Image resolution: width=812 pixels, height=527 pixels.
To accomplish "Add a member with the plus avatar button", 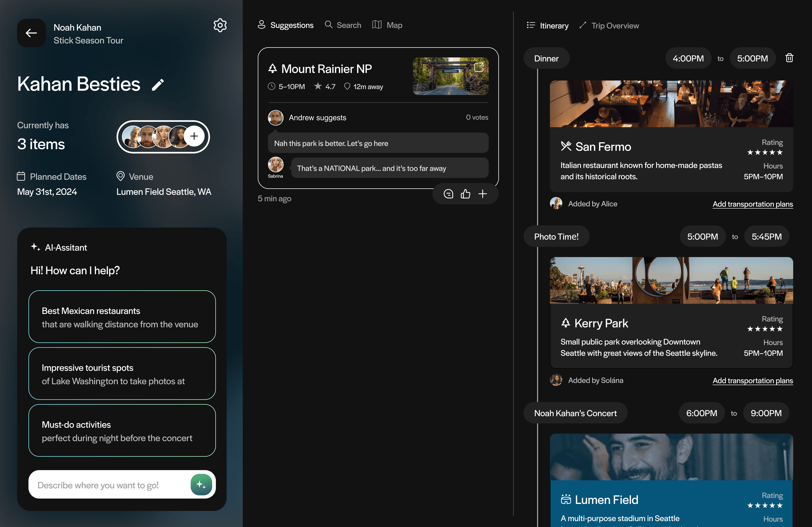I will [194, 136].
